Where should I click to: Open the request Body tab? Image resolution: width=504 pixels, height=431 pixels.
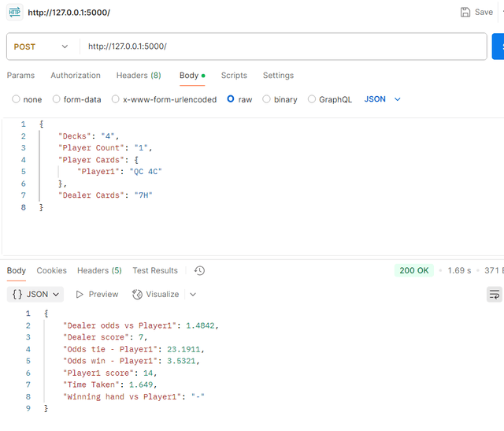tap(192, 76)
